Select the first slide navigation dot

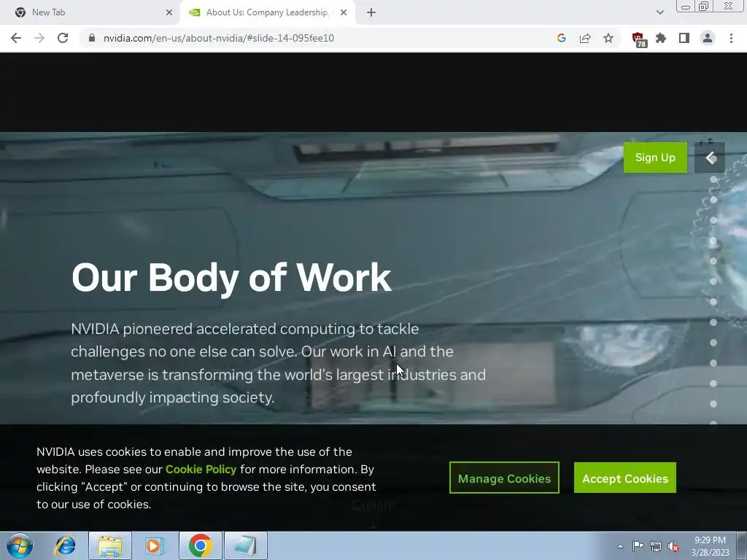click(x=713, y=179)
